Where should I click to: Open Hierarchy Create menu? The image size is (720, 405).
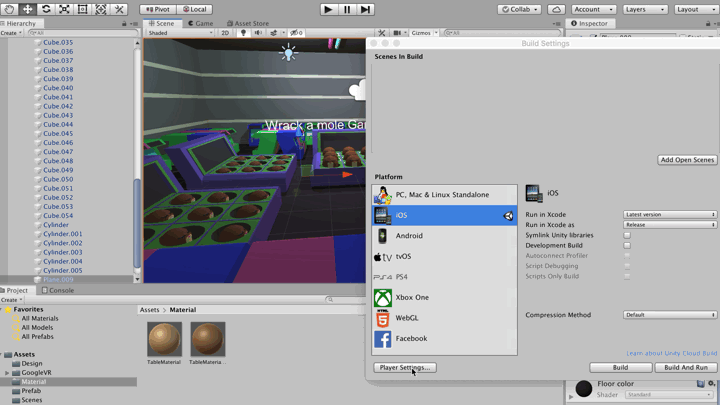coord(11,33)
